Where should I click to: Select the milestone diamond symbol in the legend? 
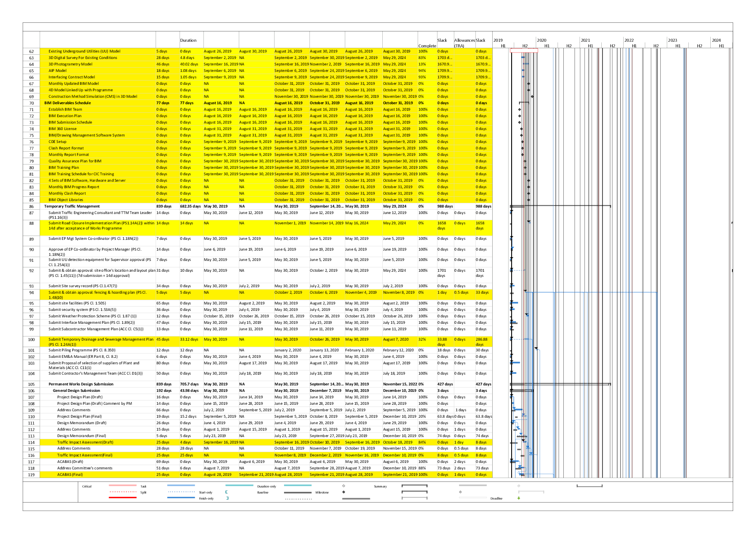pos(344,492)
